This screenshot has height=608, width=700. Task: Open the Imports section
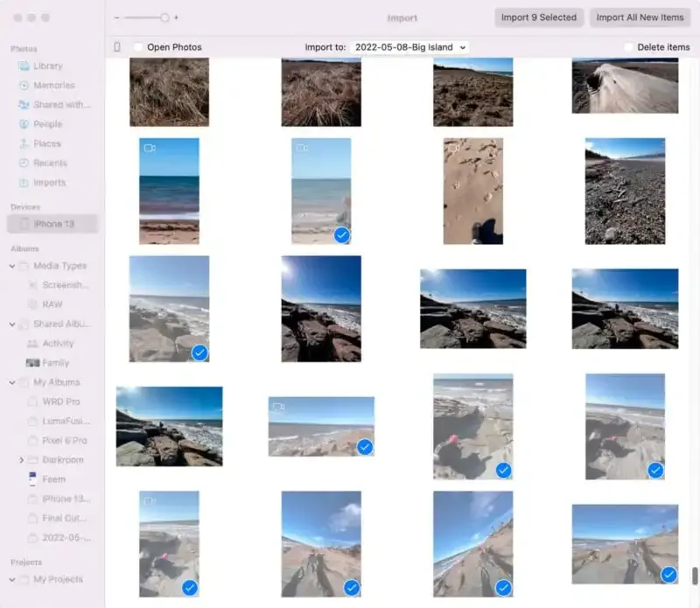[x=52, y=182]
